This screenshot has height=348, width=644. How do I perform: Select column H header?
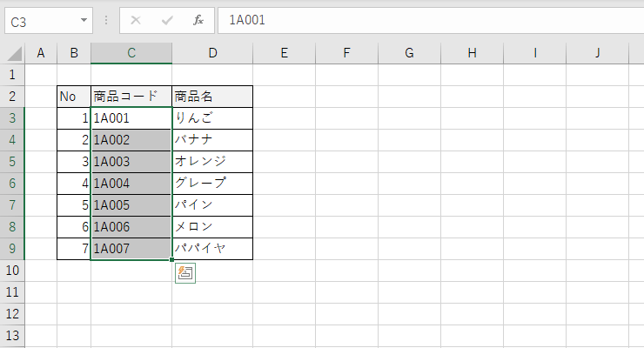coord(473,53)
